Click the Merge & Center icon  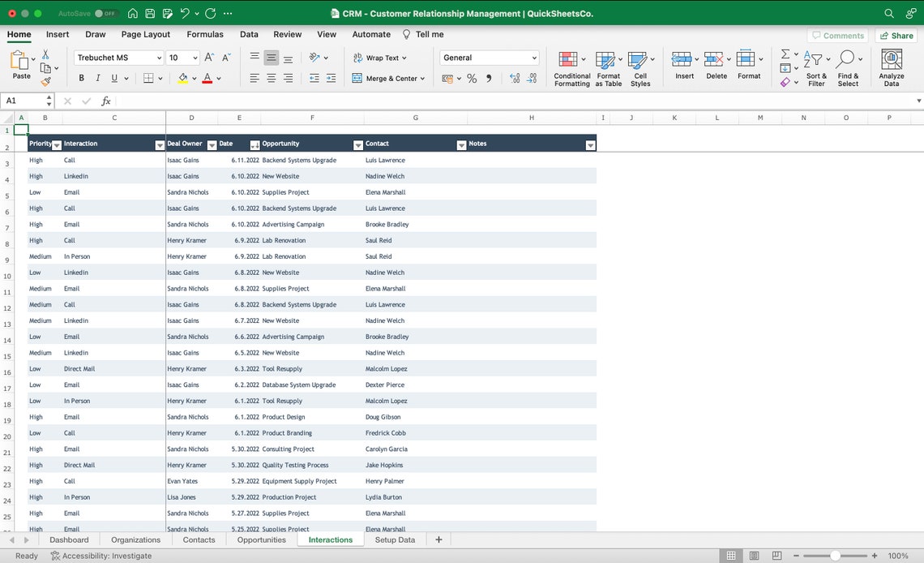click(357, 77)
